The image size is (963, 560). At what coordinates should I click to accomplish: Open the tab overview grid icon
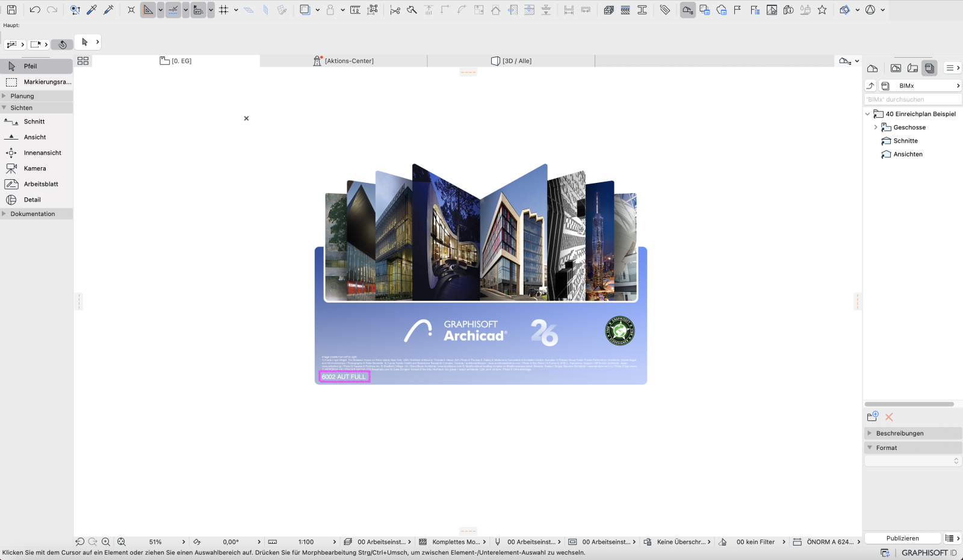[x=83, y=61]
